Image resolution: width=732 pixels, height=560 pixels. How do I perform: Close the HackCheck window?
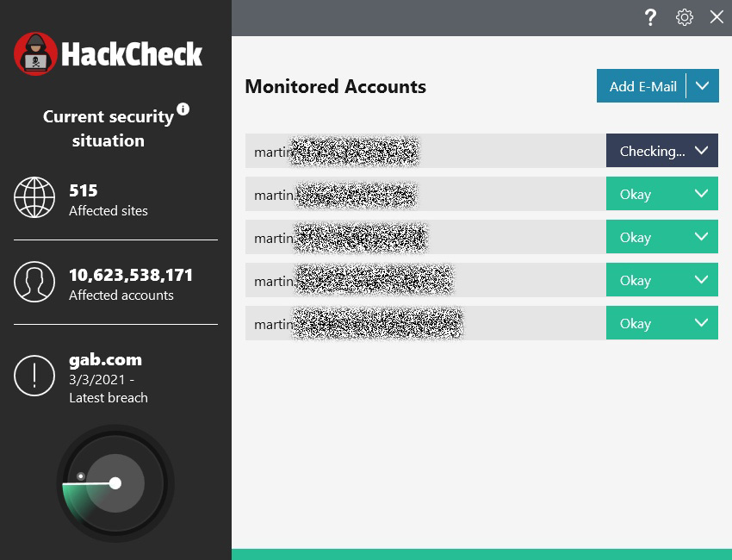(x=716, y=17)
